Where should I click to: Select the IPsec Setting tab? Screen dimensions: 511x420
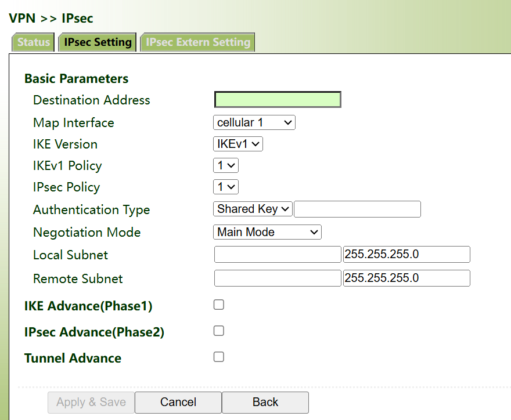coord(98,42)
